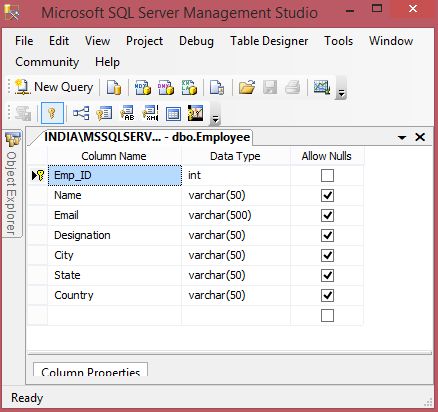Uncheck Allow Nulls for Email column
Image resolution: width=438 pixels, height=412 pixels.
point(327,215)
